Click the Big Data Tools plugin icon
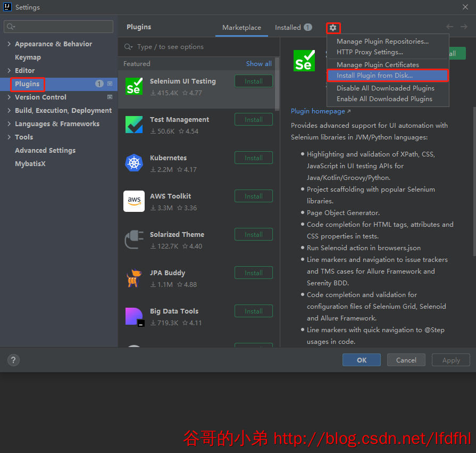The image size is (476, 453). (x=135, y=317)
